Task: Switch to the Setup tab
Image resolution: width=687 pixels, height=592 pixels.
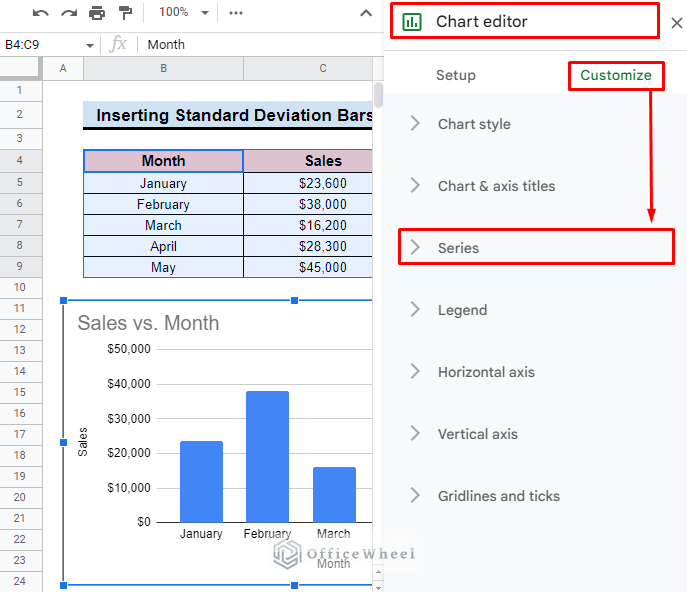Action: coord(456,75)
